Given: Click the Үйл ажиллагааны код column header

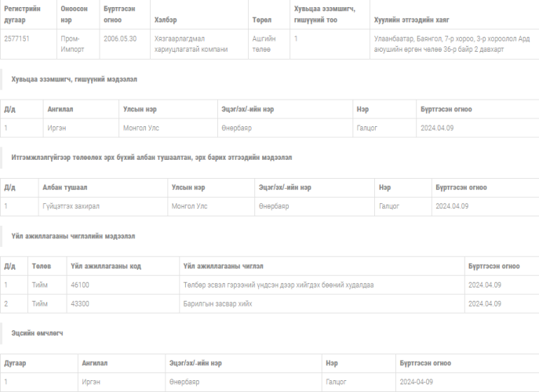Looking at the screenshot, I should pos(106,266).
